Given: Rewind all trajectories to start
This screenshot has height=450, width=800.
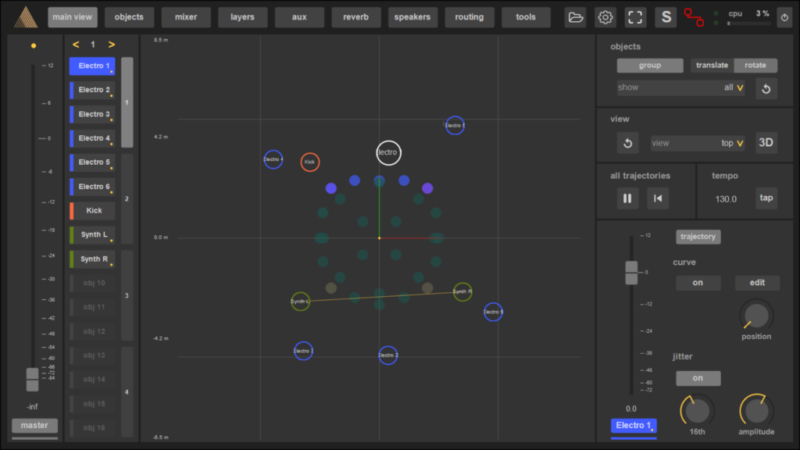Looking at the screenshot, I should pos(657,198).
